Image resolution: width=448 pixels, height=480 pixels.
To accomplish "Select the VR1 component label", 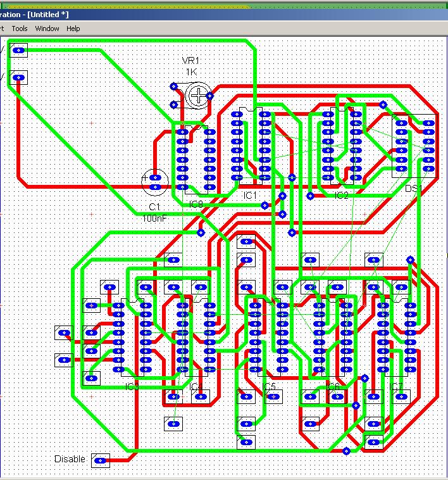I will (x=191, y=61).
